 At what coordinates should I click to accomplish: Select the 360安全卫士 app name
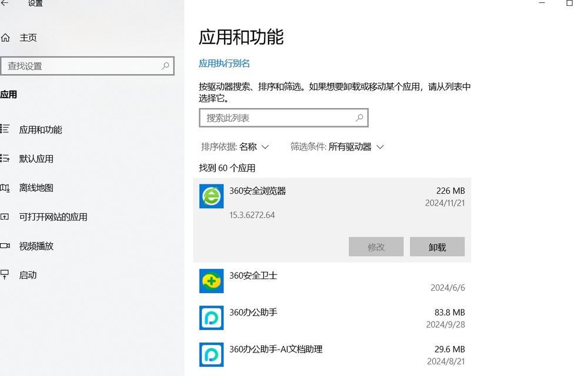(253, 276)
